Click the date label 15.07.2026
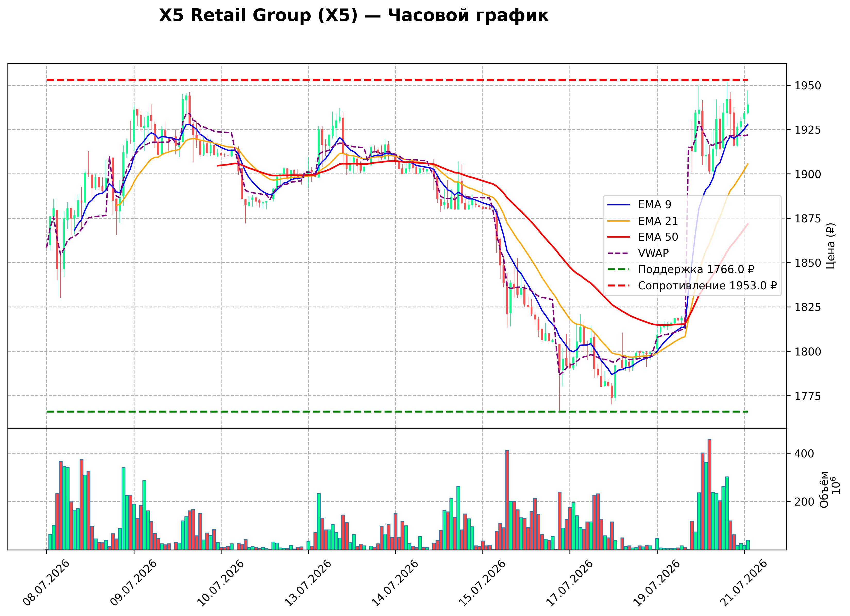 482,583
